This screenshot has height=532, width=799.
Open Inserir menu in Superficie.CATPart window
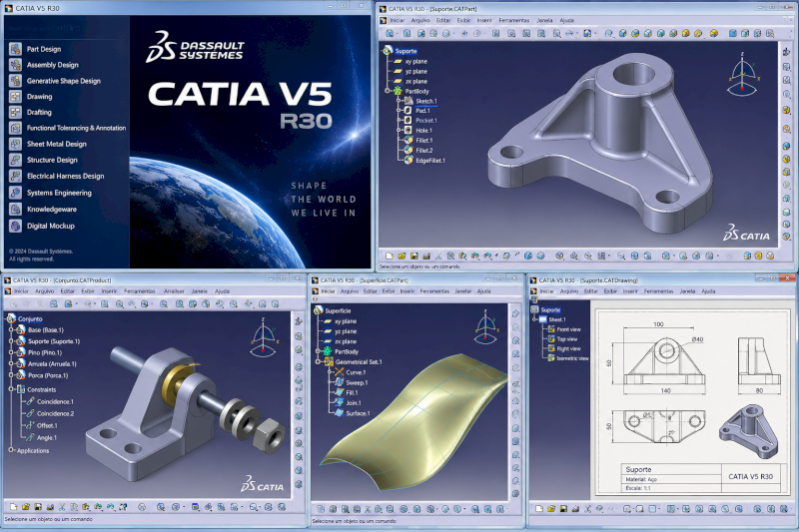[407, 291]
